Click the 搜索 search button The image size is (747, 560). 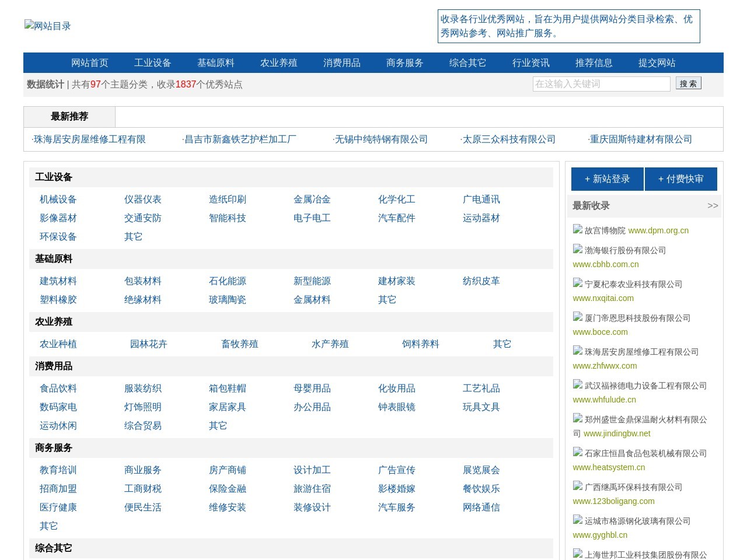click(x=688, y=83)
